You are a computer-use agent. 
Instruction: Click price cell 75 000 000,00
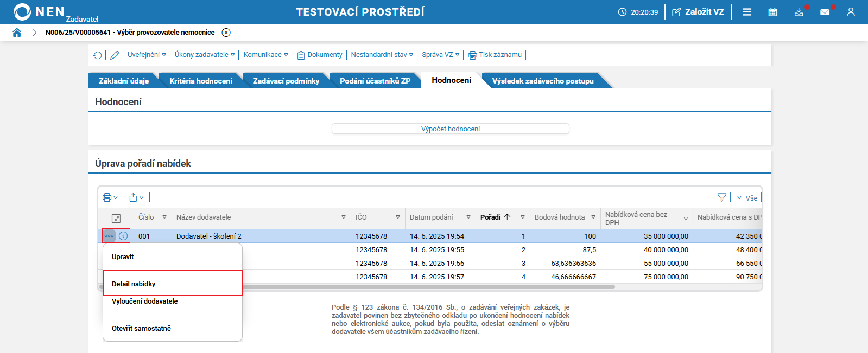[x=666, y=277]
